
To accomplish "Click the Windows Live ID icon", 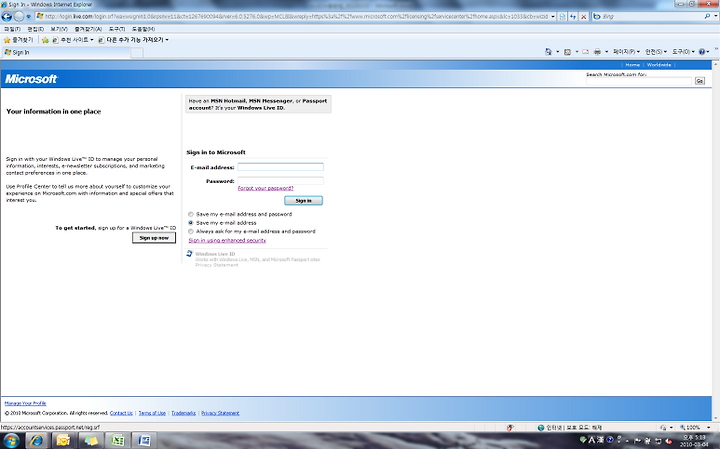I will click(189, 254).
